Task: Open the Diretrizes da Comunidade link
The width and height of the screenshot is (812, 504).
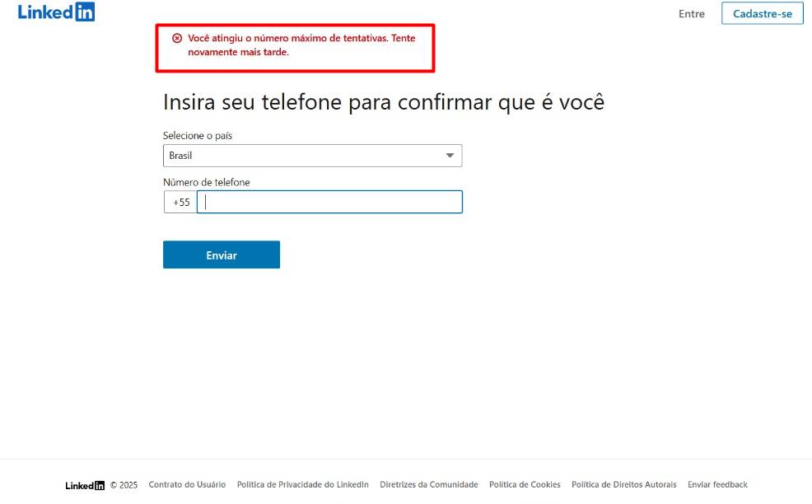Action: tap(429, 485)
